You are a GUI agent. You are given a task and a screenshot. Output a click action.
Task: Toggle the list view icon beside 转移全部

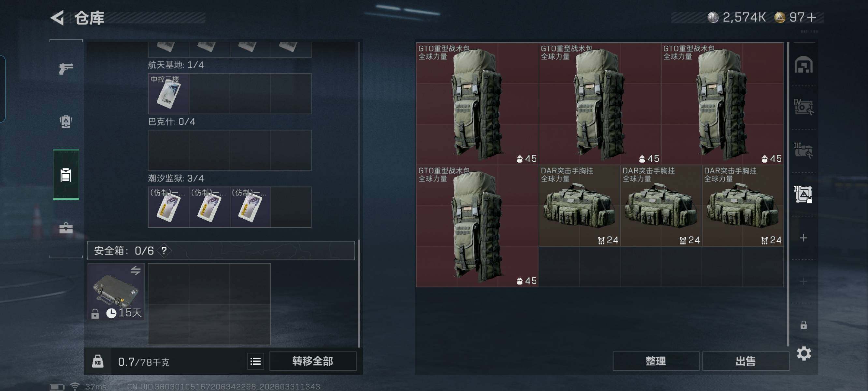coord(255,362)
